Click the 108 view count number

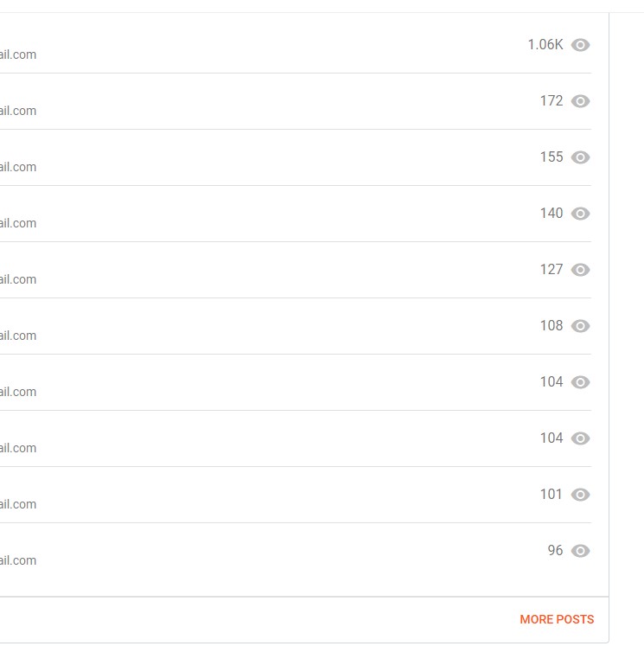552,326
